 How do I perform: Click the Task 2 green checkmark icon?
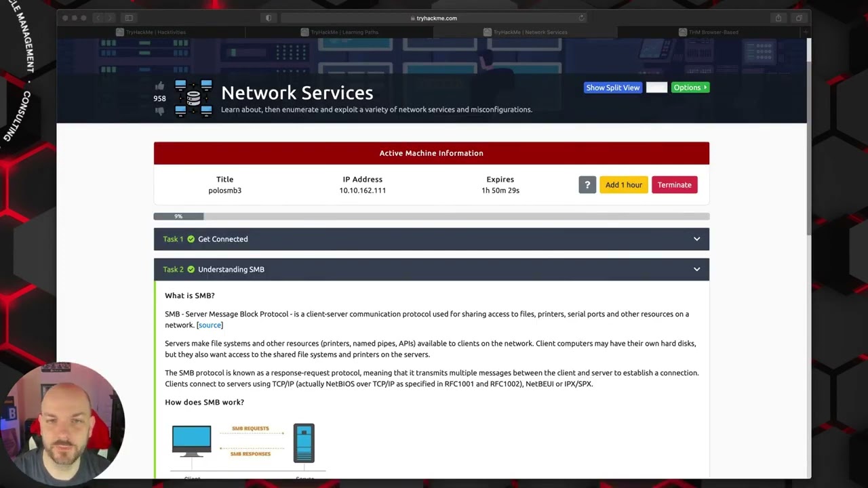tap(191, 269)
